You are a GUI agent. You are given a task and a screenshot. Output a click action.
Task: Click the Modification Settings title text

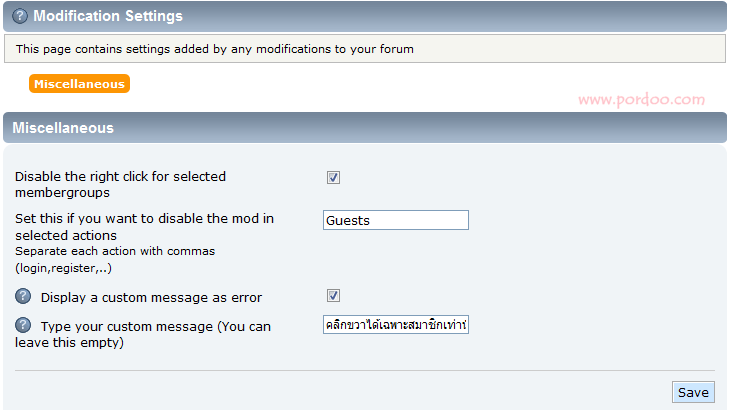108,16
